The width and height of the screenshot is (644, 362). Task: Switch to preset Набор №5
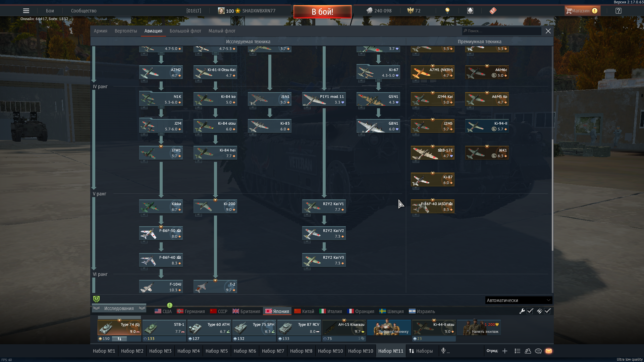pos(217,351)
